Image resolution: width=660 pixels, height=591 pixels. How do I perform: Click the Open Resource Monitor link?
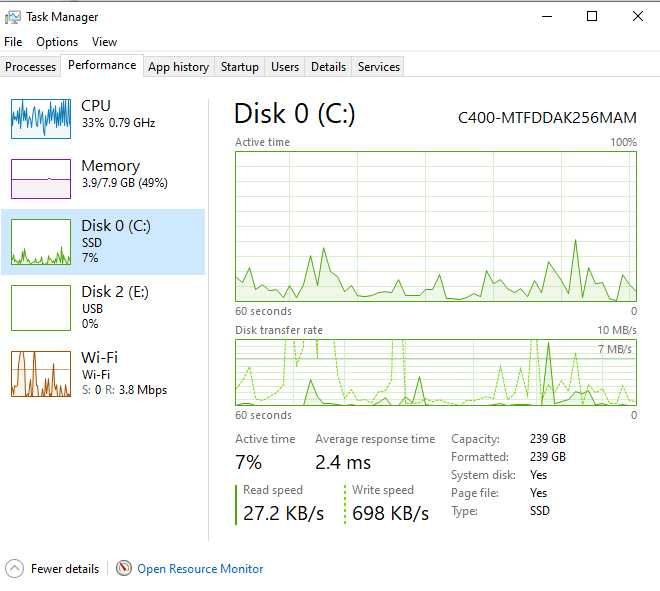[200, 569]
